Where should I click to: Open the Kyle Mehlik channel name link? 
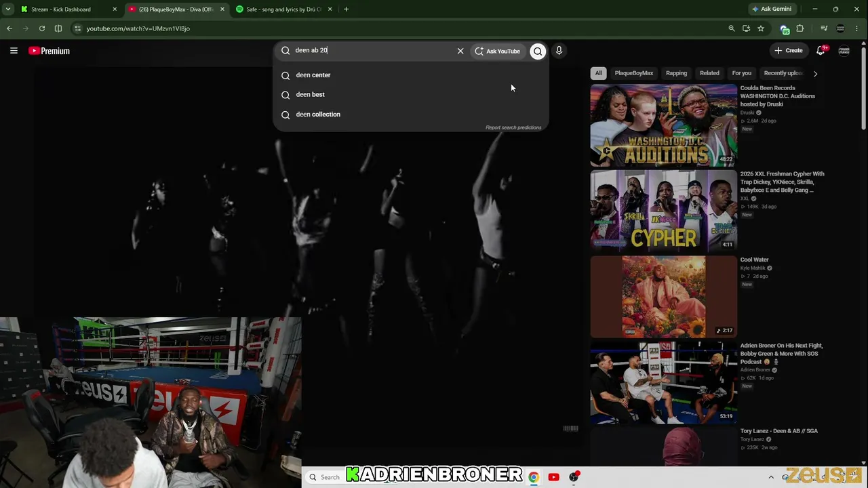point(753,268)
